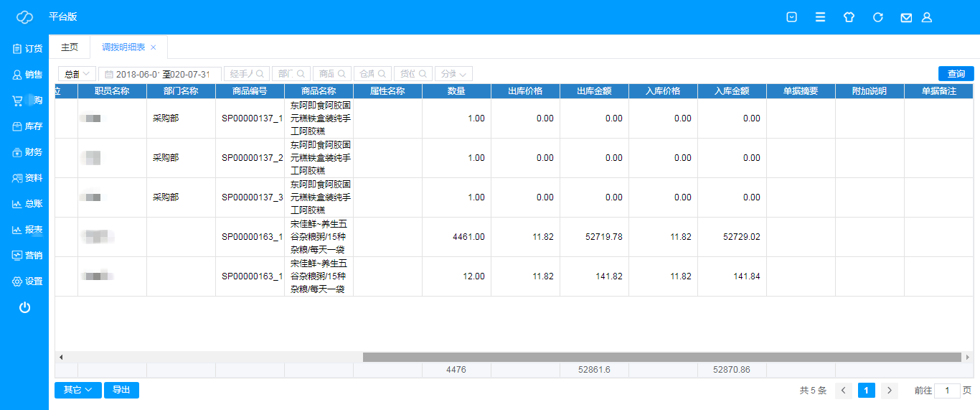Expand the 总部 dropdown filter
This screenshot has width=980, height=410.
pos(77,74)
